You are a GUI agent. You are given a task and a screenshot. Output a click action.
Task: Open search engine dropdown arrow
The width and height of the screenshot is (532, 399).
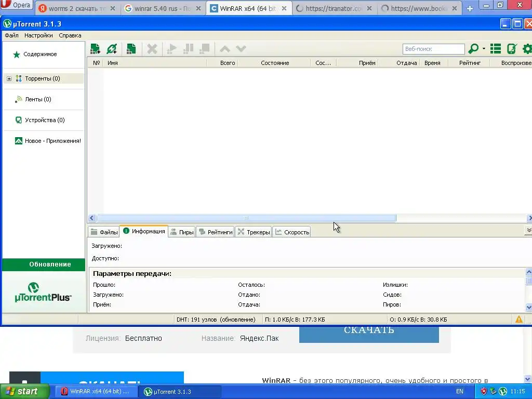tap(484, 49)
